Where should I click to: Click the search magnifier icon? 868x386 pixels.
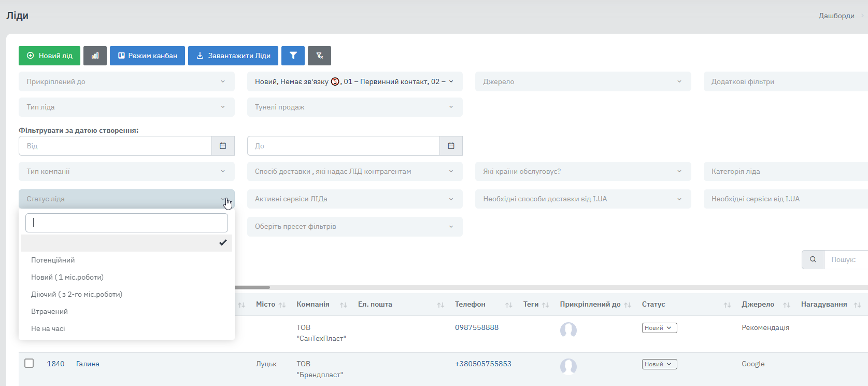tap(813, 259)
